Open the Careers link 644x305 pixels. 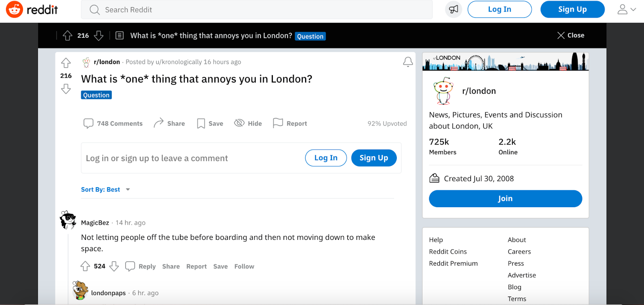(x=519, y=251)
